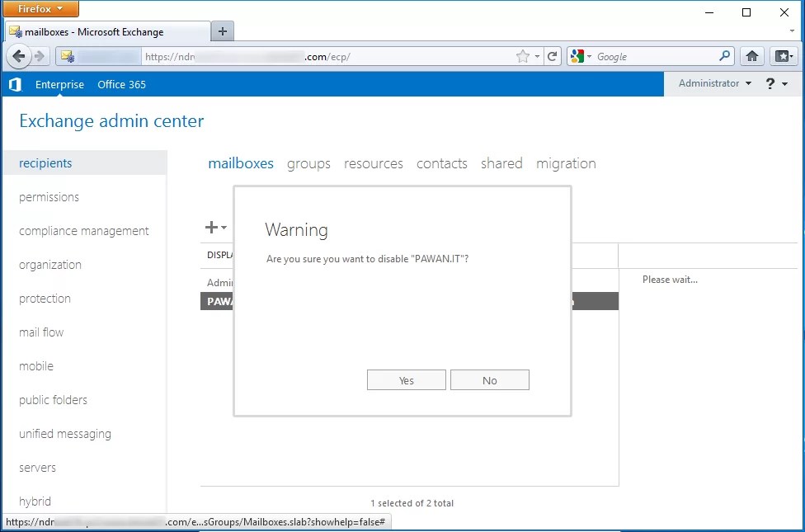Go to the public folders section
This screenshot has width=805, height=532.
coord(52,399)
